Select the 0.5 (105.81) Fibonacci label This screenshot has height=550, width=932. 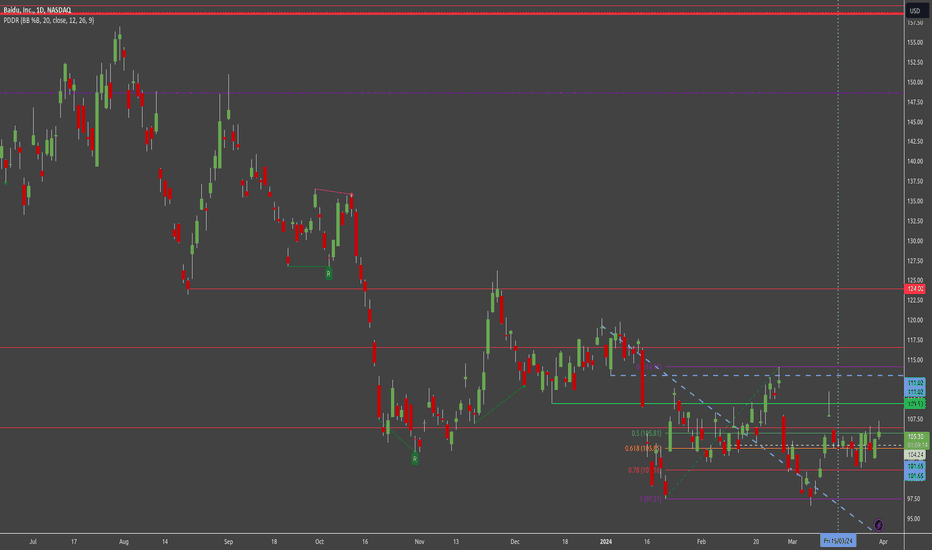click(646, 433)
